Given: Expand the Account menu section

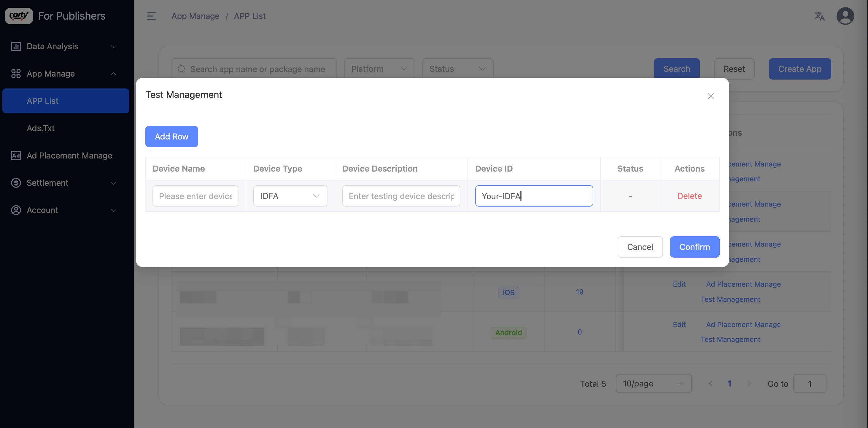Looking at the screenshot, I should pyautogui.click(x=114, y=210).
